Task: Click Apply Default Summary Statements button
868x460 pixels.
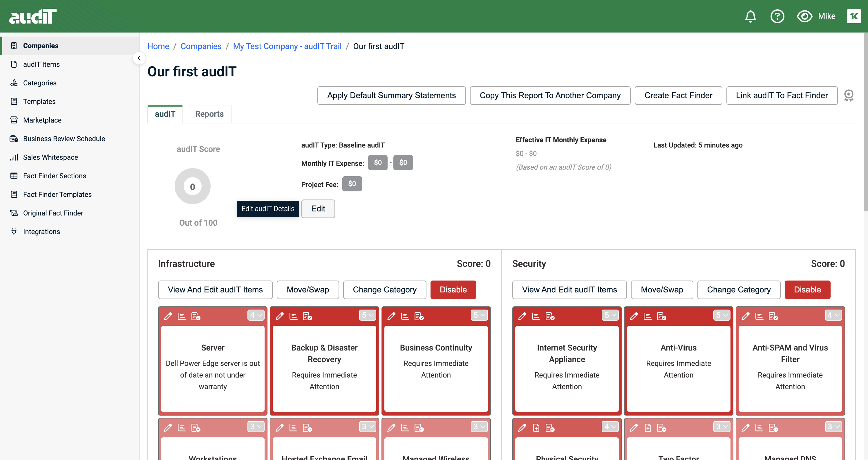Action: [x=391, y=96]
